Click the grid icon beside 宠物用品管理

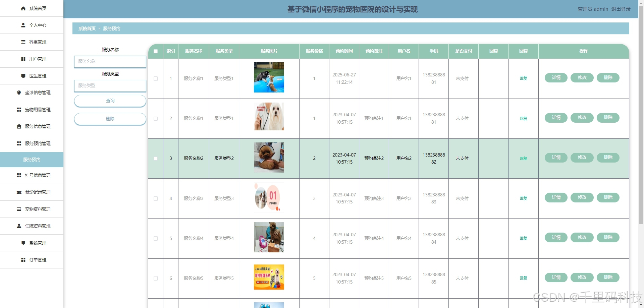(x=19, y=110)
